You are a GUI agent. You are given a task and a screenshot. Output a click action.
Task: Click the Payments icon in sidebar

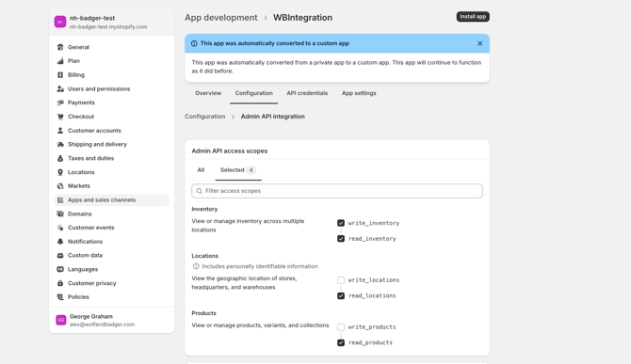coord(60,103)
